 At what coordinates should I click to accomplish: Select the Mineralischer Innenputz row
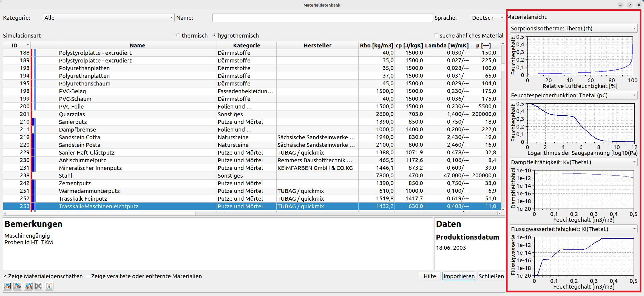[x=252, y=168]
